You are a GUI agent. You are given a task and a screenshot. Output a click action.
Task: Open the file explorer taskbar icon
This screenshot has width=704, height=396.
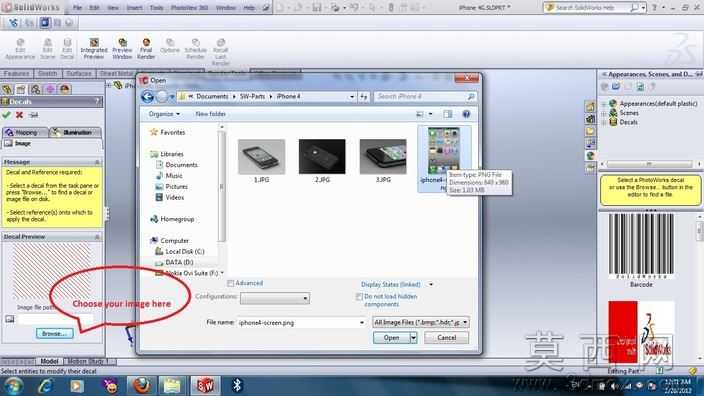click(172, 385)
